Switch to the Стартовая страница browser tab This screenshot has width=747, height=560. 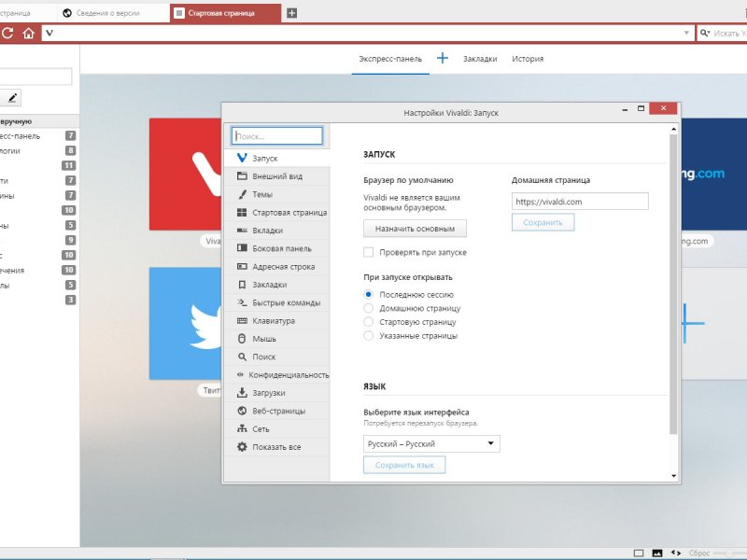click(x=226, y=13)
